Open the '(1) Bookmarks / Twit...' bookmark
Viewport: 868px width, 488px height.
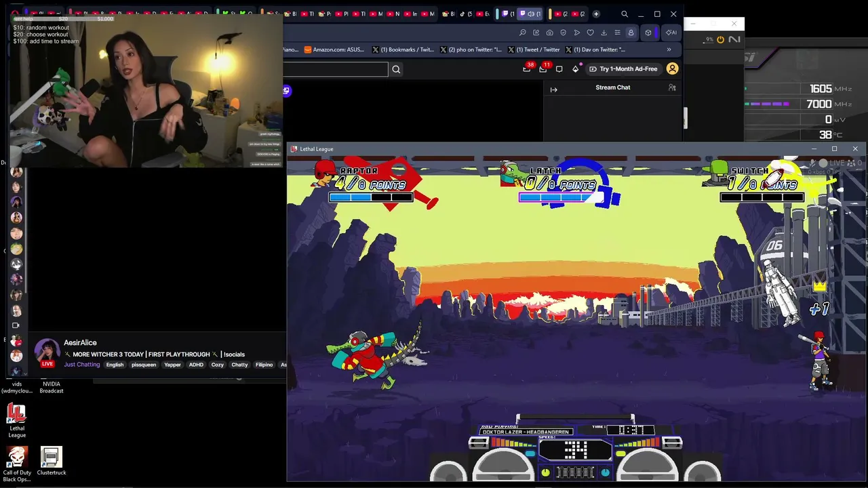403,49
